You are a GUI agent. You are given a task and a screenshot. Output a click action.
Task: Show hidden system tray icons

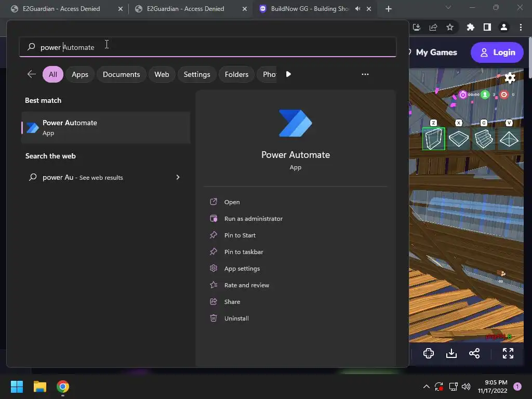427,387
